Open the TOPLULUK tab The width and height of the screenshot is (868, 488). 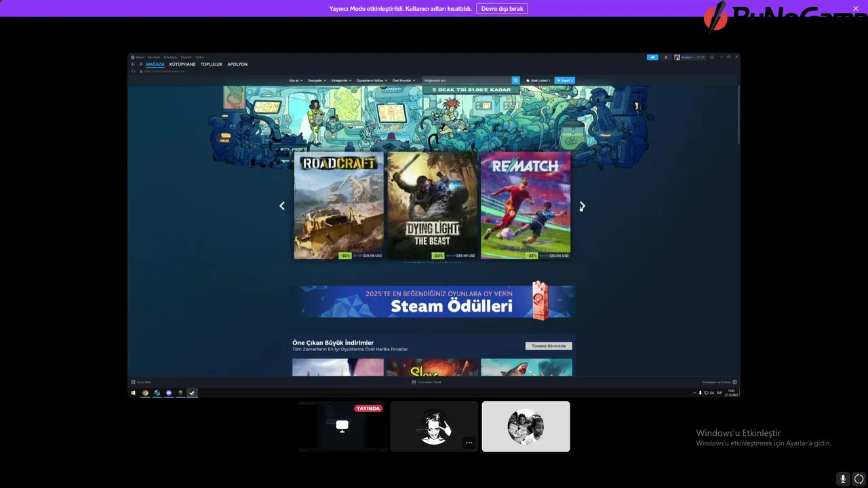click(212, 64)
